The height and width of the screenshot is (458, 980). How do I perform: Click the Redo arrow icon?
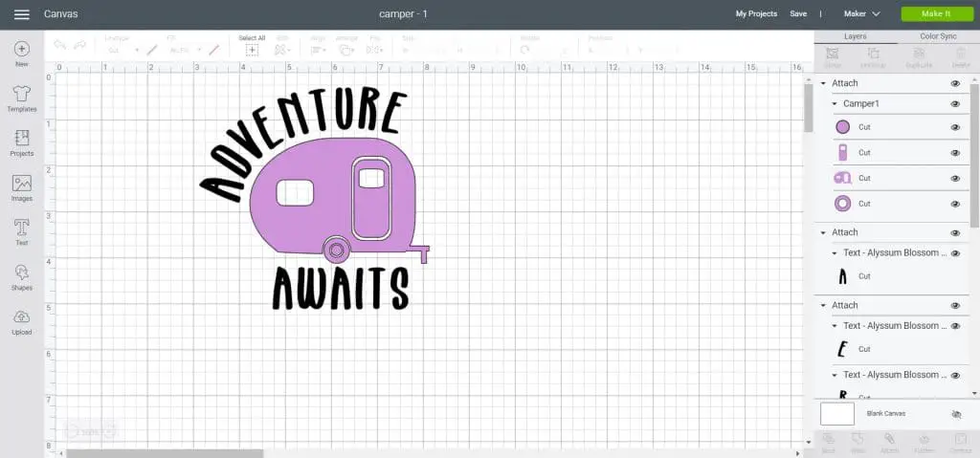click(x=80, y=45)
